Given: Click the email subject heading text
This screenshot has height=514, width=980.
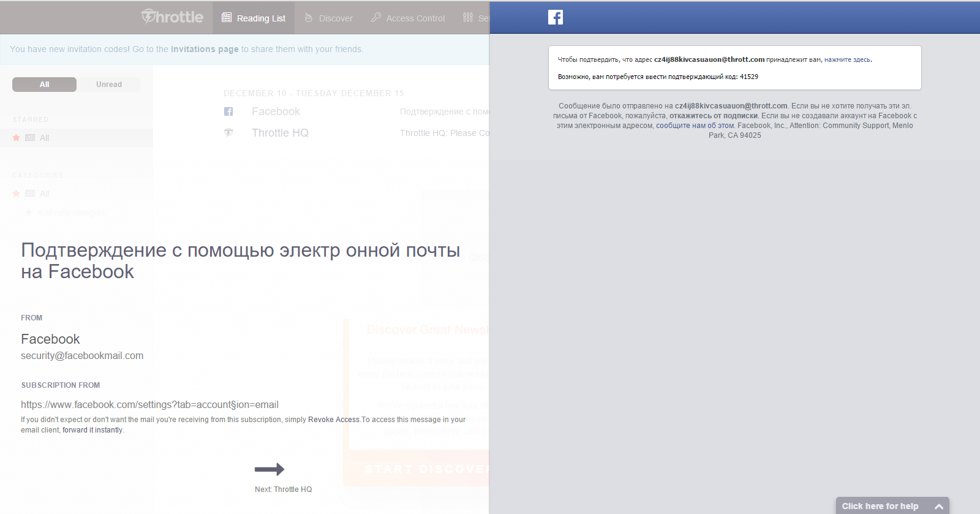Looking at the screenshot, I should click(x=240, y=261).
